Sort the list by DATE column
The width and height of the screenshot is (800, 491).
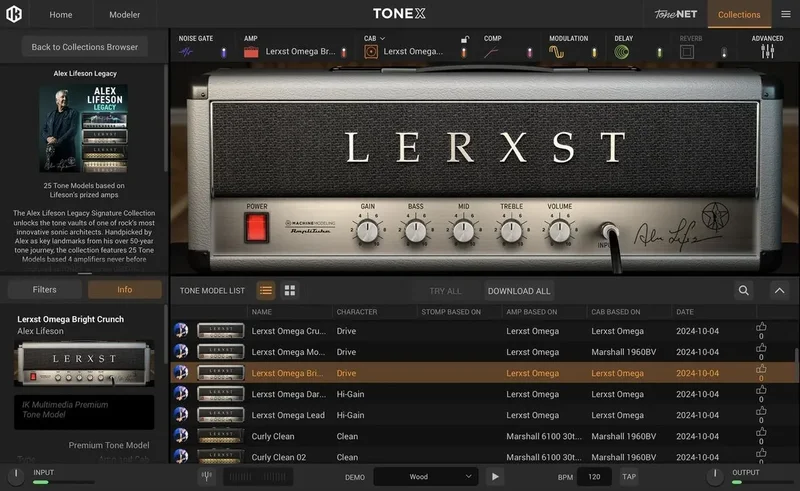(x=685, y=311)
